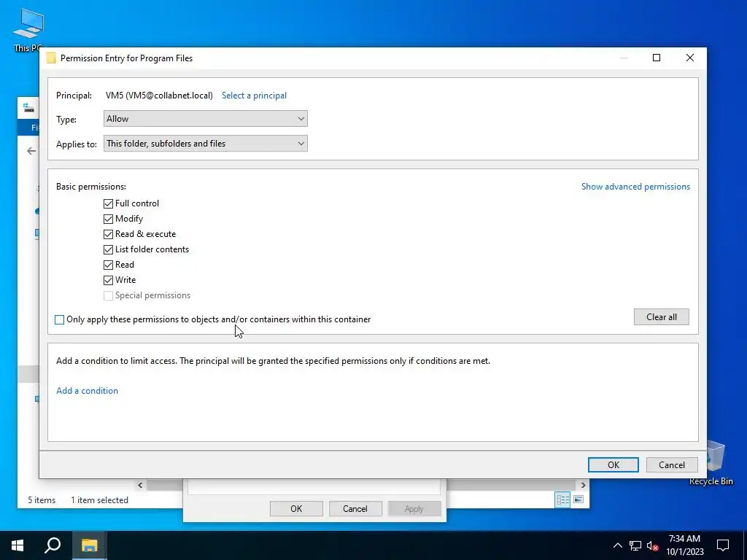Click the '5 items' status bar text
Image resolution: width=747 pixels, height=560 pixels.
point(42,500)
